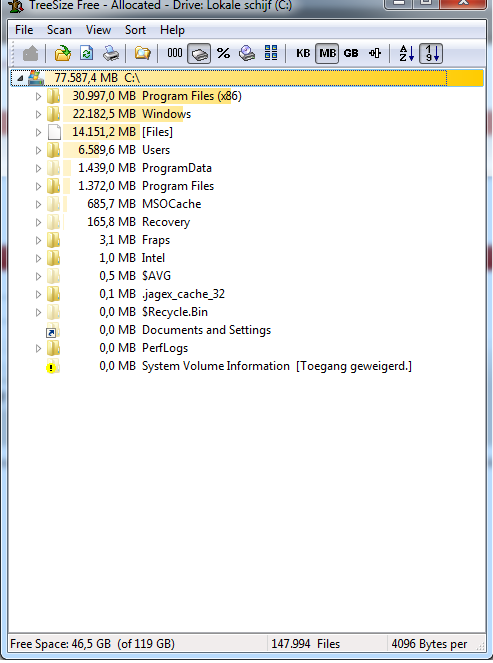Expand the Windows folder node
493x663 pixels.
38,114
